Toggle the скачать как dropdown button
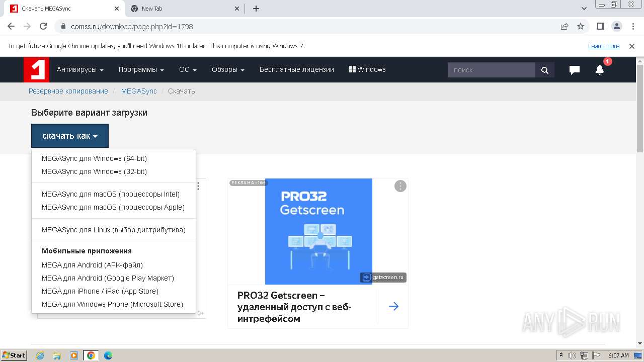This screenshot has height=362, width=644. coord(70,136)
